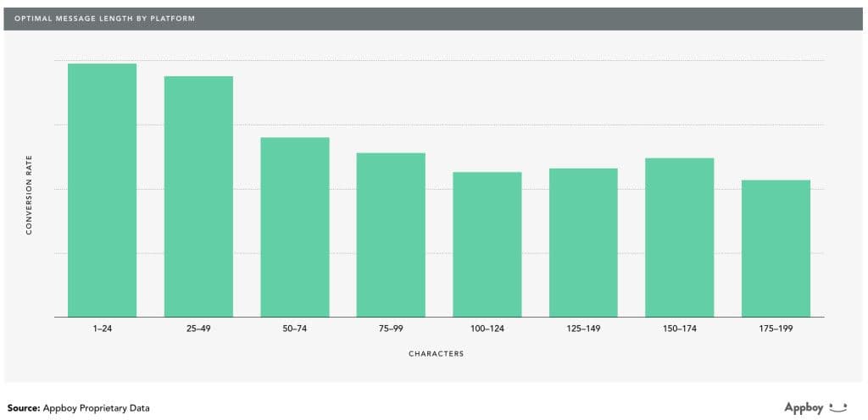
Task: Click the 150–174 characters bar
Action: coord(679,237)
